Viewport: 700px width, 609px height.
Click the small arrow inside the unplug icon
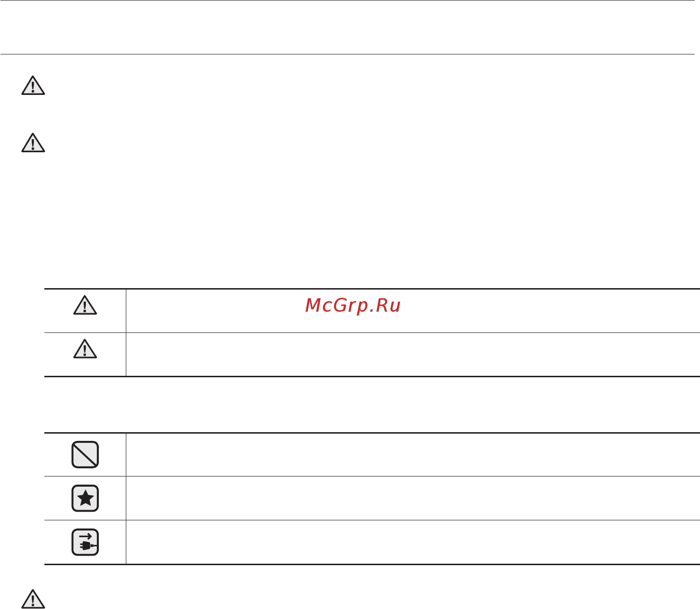(x=85, y=535)
